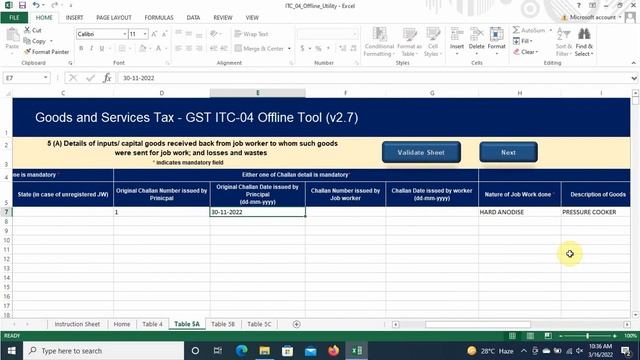
Task: Switch to Page Layout view icon
Action: 530,336
